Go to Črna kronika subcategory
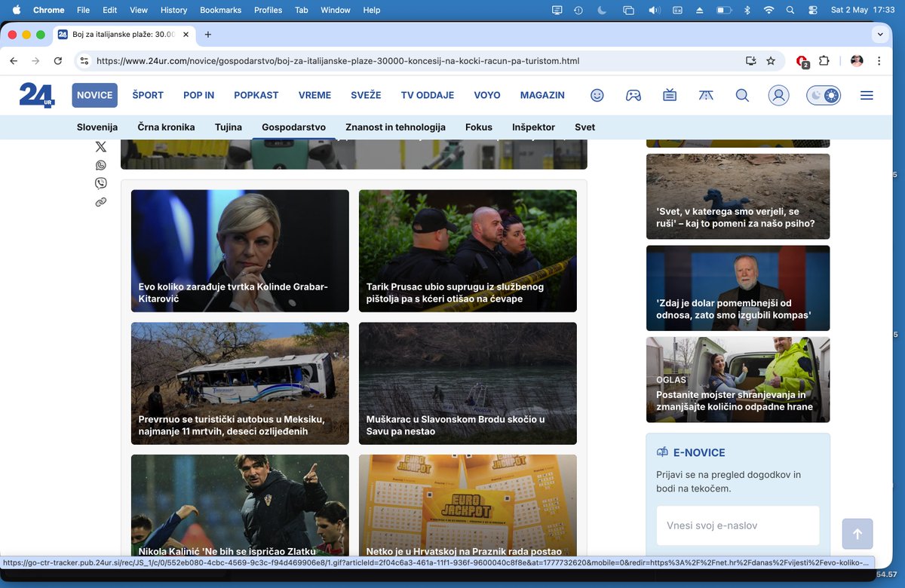 166,127
